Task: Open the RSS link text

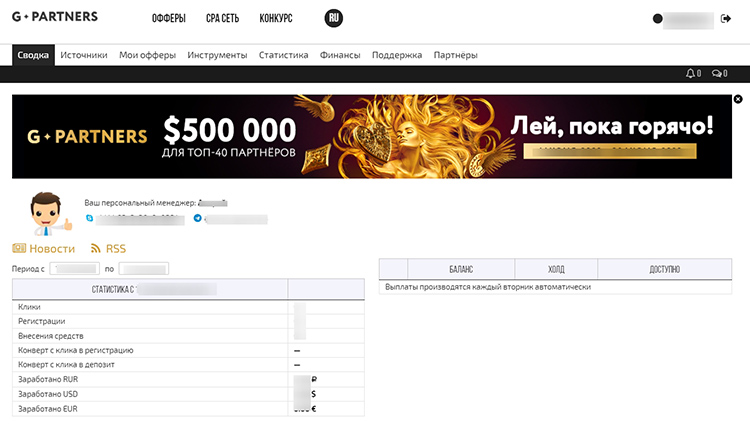Action: click(116, 249)
